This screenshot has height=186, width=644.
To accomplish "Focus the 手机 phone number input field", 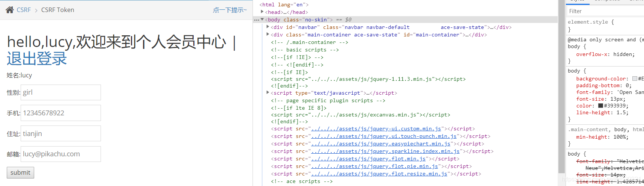I will tap(61, 113).
